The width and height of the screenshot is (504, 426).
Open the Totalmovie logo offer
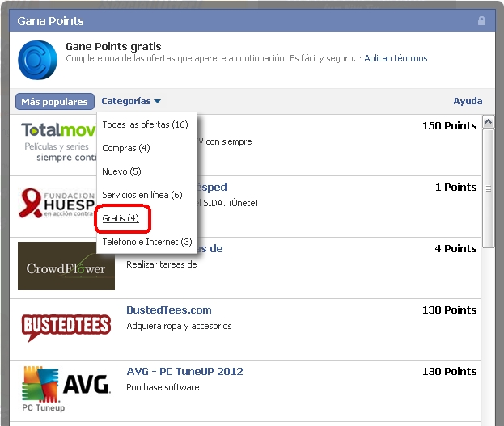click(58, 141)
